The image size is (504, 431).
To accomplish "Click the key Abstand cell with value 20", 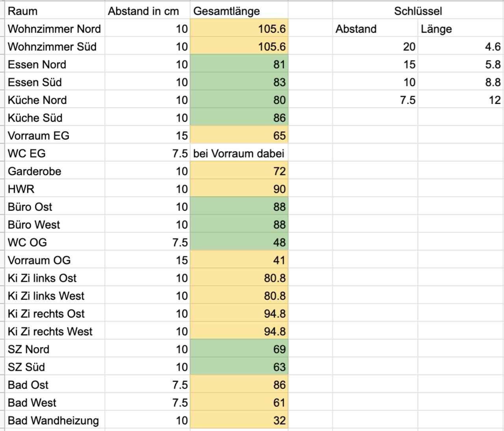I will click(375, 46).
